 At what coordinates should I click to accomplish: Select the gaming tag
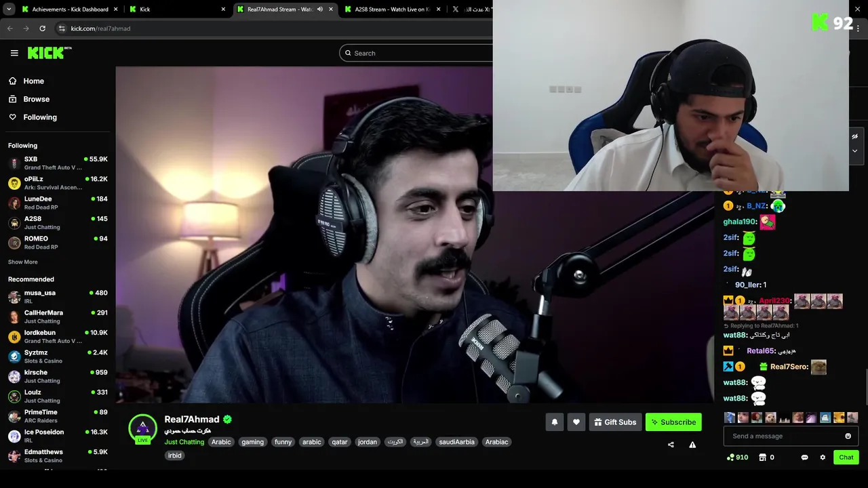pyautogui.click(x=252, y=442)
